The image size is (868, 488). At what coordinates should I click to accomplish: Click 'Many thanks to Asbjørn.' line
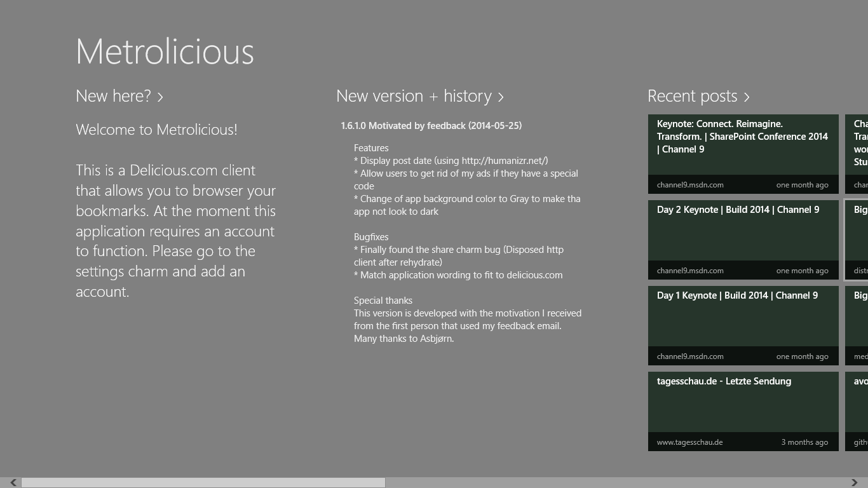tap(403, 339)
